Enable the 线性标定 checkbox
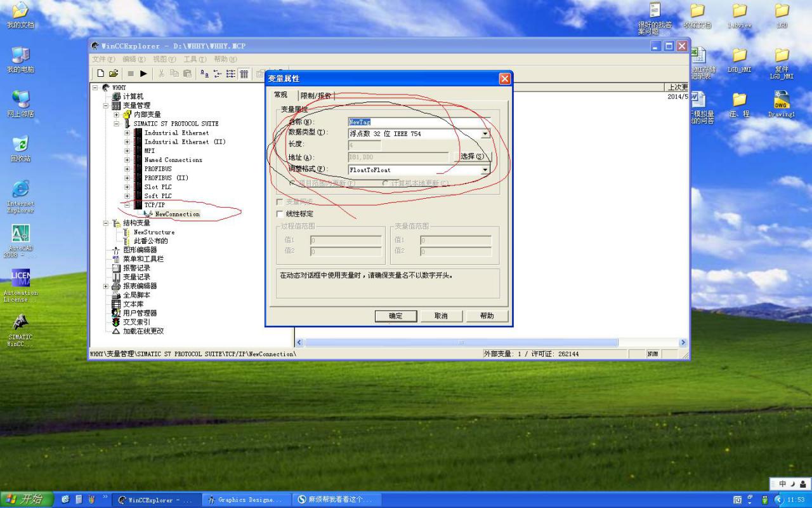Viewport: 812px width, 508px height. 280,214
